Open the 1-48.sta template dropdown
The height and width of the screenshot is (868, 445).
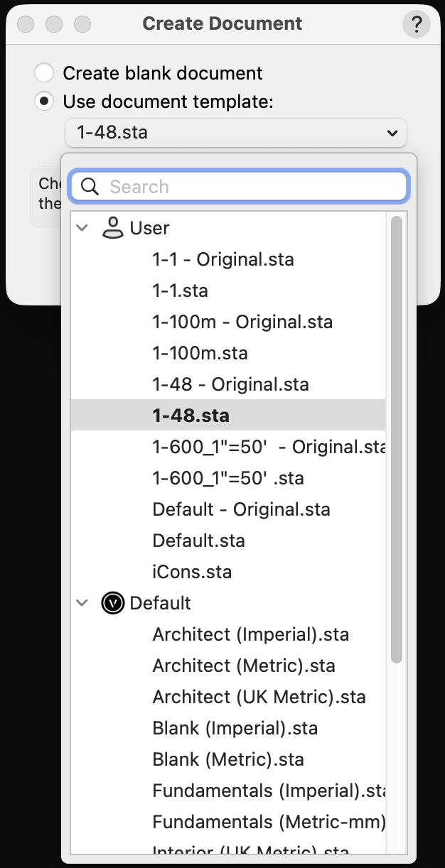click(x=235, y=133)
